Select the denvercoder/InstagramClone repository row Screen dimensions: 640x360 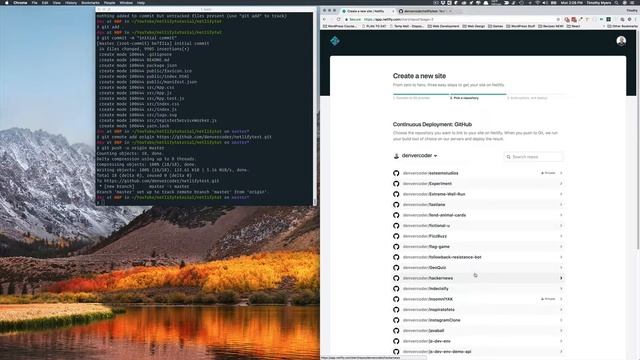[x=478, y=320]
